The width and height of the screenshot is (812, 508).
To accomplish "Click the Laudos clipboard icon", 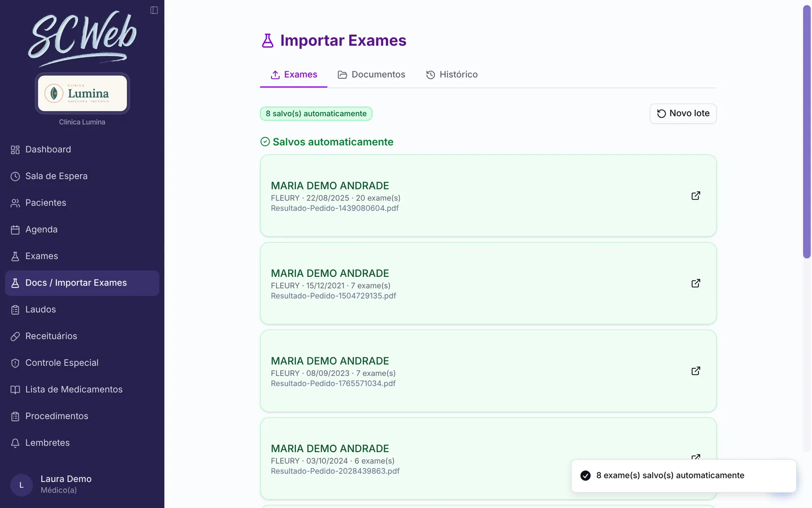I will 15,309.
